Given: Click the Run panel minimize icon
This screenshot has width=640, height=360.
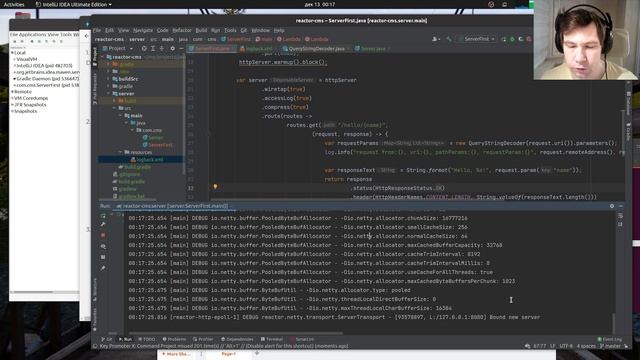Looking at the screenshot, I should point(620,206).
